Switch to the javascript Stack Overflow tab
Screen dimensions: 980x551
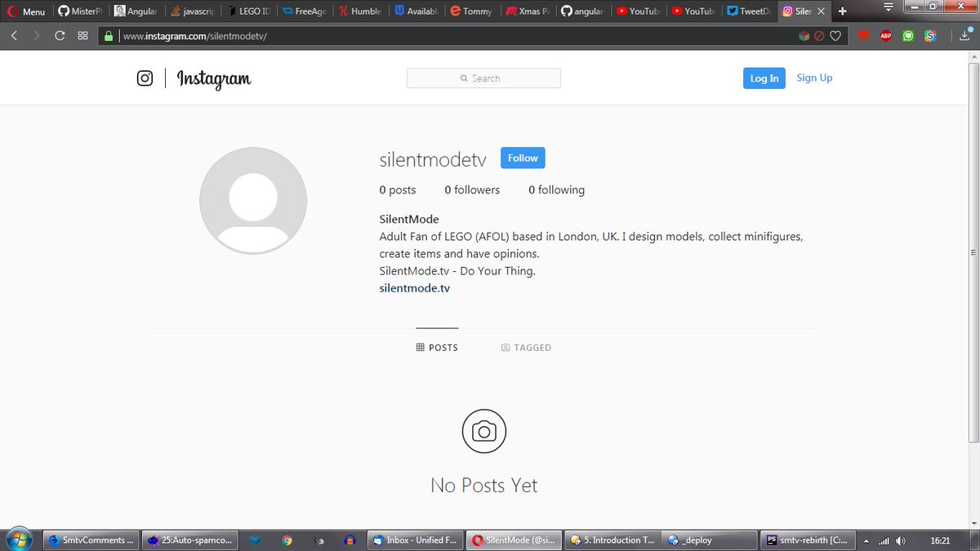[191, 11]
